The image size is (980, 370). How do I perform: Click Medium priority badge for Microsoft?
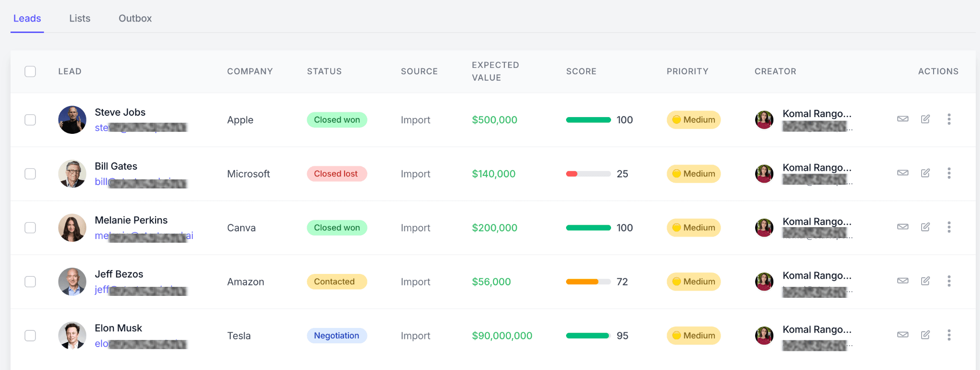pyautogui.click(x=693, y=174)
